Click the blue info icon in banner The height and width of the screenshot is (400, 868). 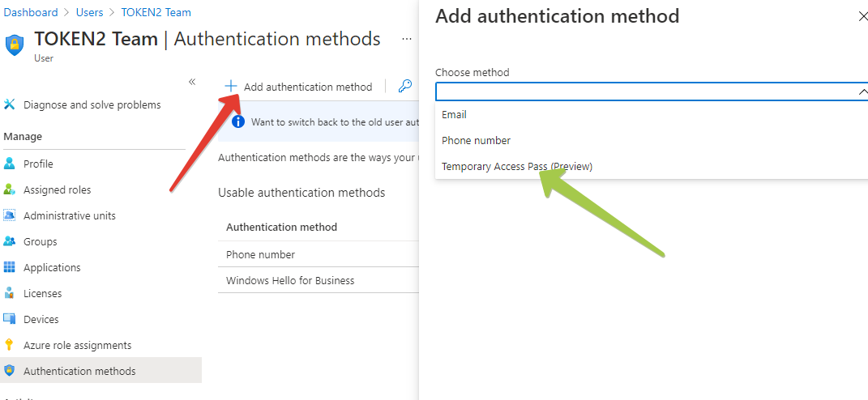(238, 121)
